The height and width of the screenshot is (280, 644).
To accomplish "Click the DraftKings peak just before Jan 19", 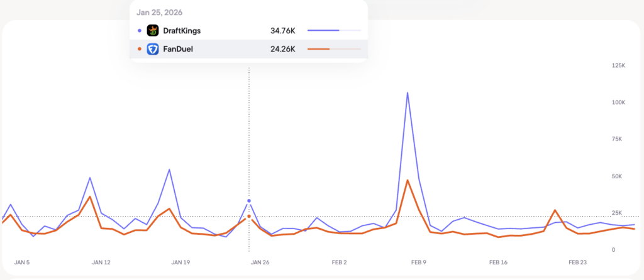I will coord(169,170).
